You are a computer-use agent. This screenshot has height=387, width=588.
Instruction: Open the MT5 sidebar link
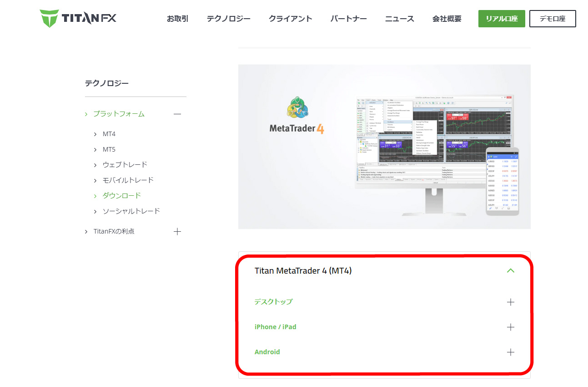coord(109,149)
